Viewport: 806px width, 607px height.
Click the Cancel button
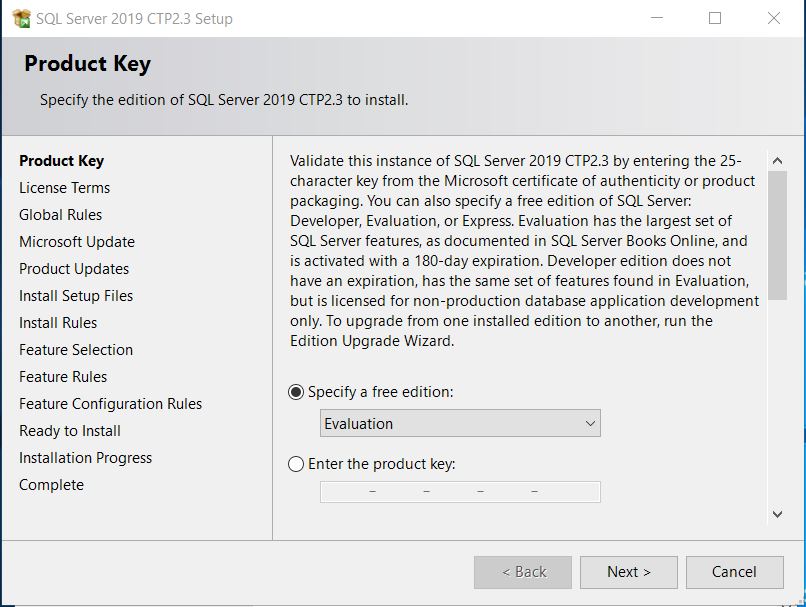tap(734, 572)
